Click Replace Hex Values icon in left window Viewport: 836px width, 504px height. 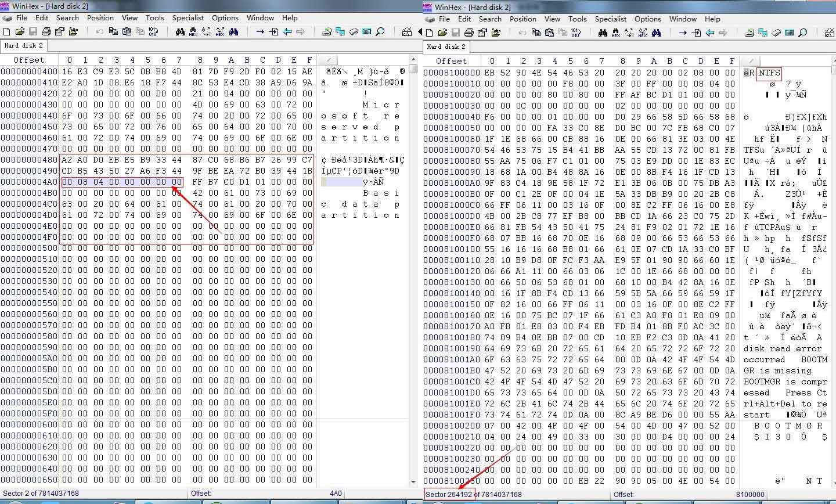pos(220,32)
